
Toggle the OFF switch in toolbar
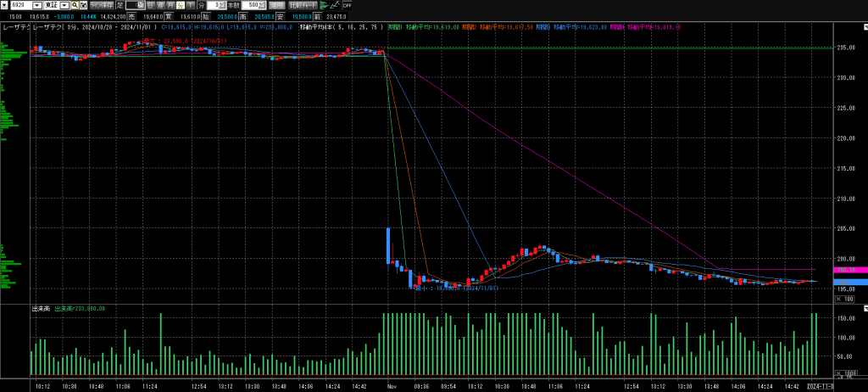(347, 5)
